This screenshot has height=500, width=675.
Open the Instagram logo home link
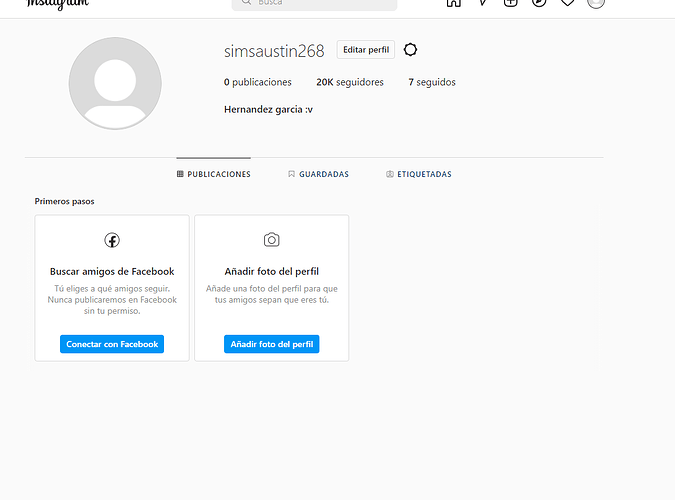coord(58,4)
